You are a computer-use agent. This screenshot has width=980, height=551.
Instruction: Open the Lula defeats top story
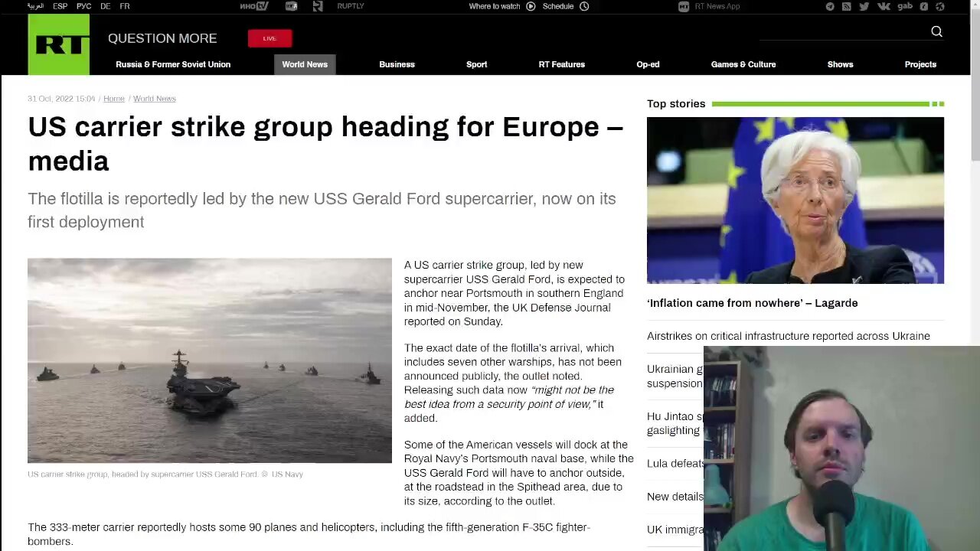pos(675,464)
